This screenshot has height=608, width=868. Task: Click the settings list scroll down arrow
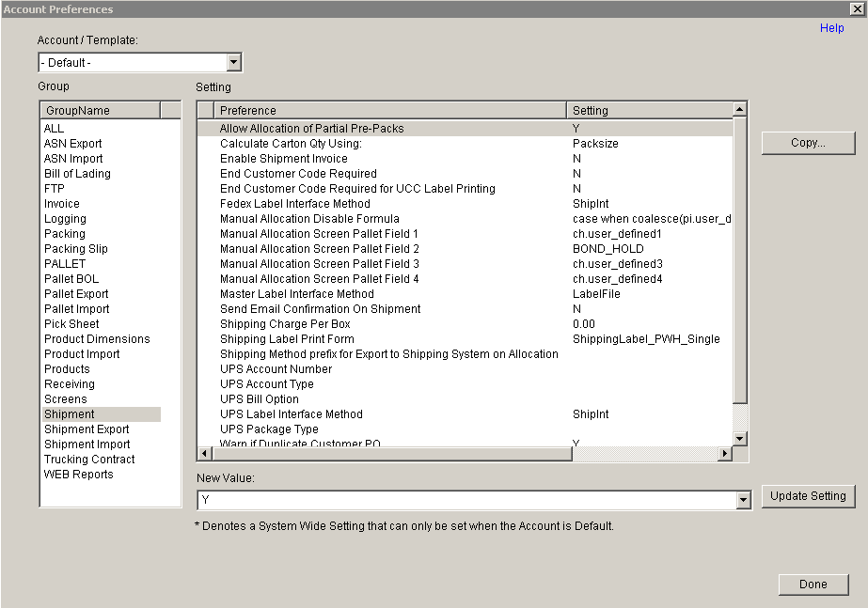coord(739,439)
